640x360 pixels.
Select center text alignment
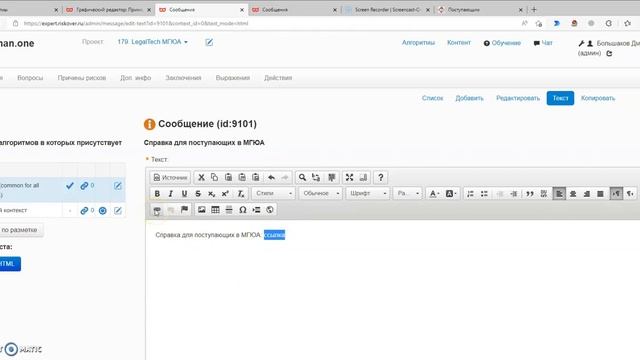coord(573,193)
